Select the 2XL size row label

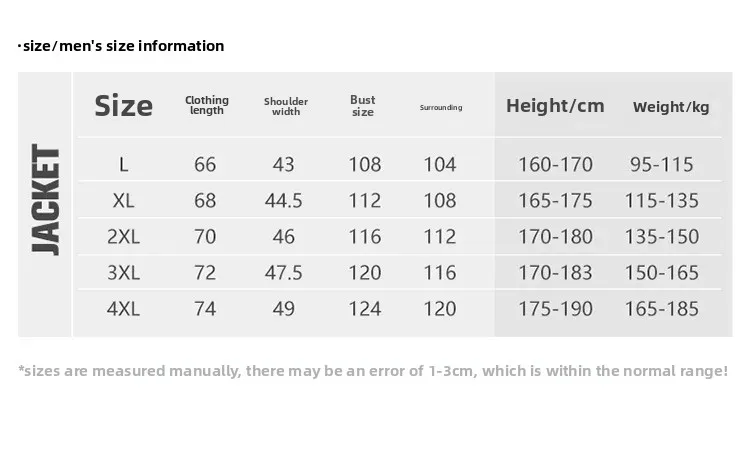point(123,237)
